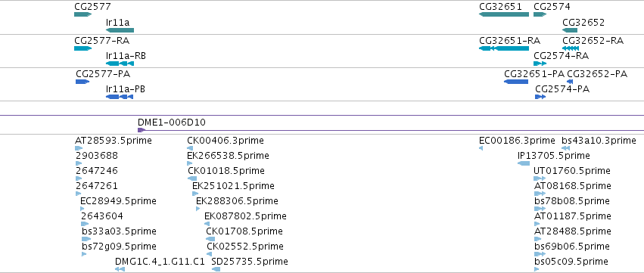Screen dimensions: 644x273
Task: Click the CG32652-RA transcript arrows
Action: (x=571, y=48)
